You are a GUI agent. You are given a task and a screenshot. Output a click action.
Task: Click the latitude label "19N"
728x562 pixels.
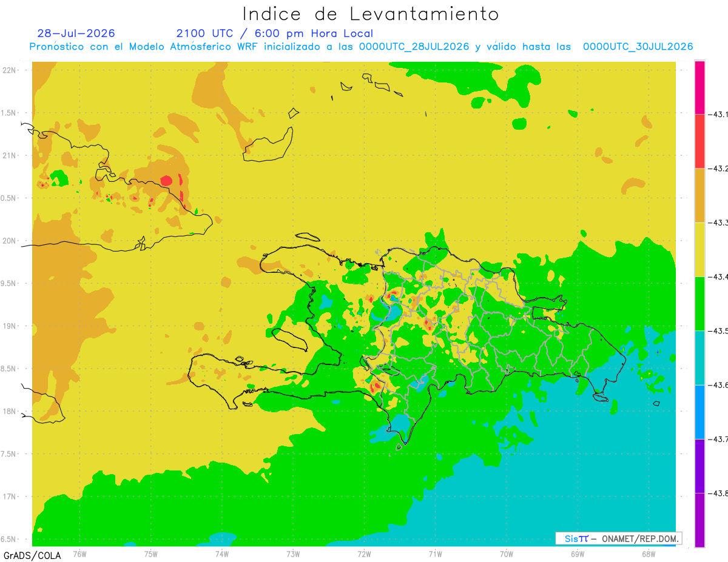pyautogui.click(x=10, y=326)
